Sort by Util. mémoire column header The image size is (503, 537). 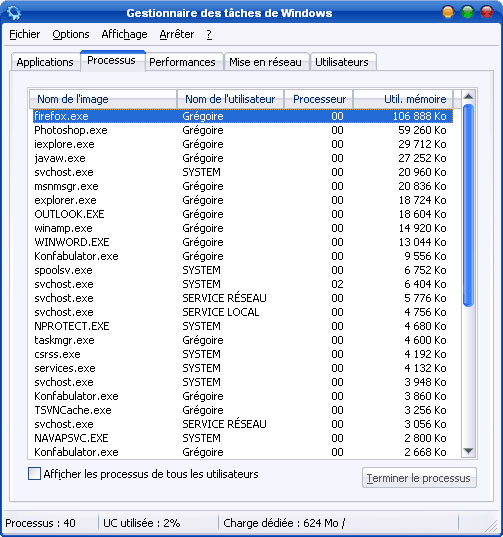pos(403,99)
